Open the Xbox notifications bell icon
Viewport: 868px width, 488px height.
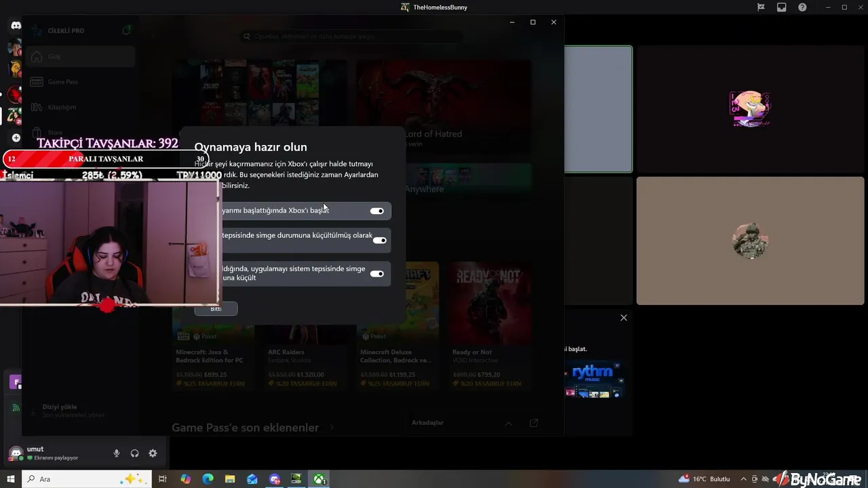click(126, 30)
